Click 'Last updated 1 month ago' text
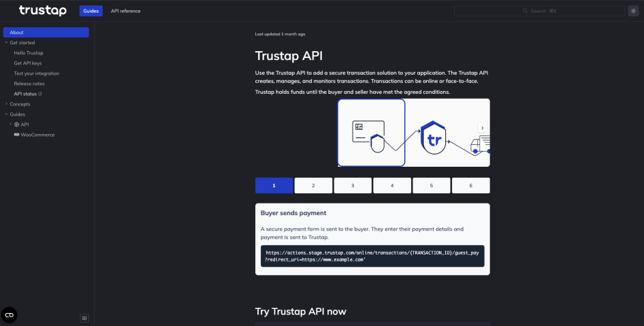This screenshot has width=644, height=326. click(280, 34)
